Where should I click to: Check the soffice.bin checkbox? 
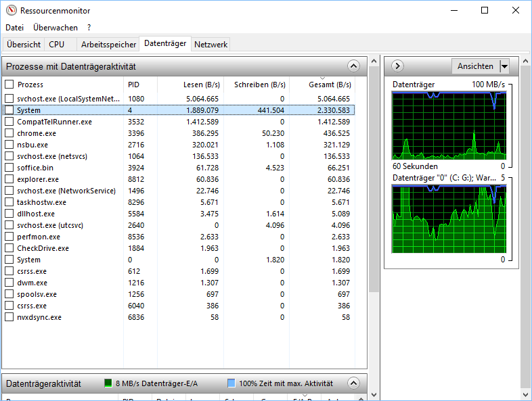9,168
